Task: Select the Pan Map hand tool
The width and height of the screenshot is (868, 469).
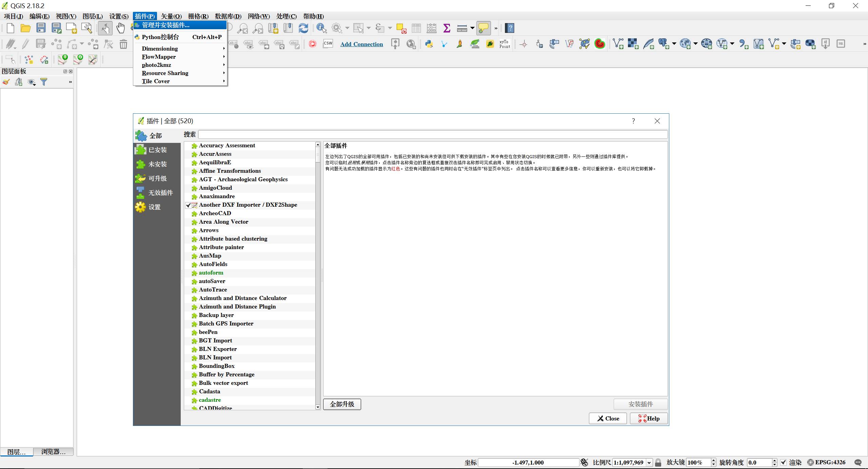Action: [x=120, y=28]
